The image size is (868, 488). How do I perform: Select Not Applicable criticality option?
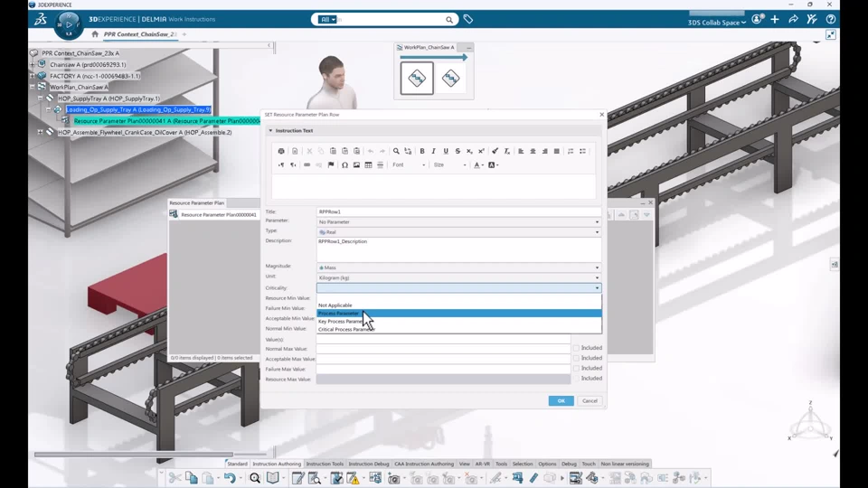pyautogui.click(x=459, y=305)
